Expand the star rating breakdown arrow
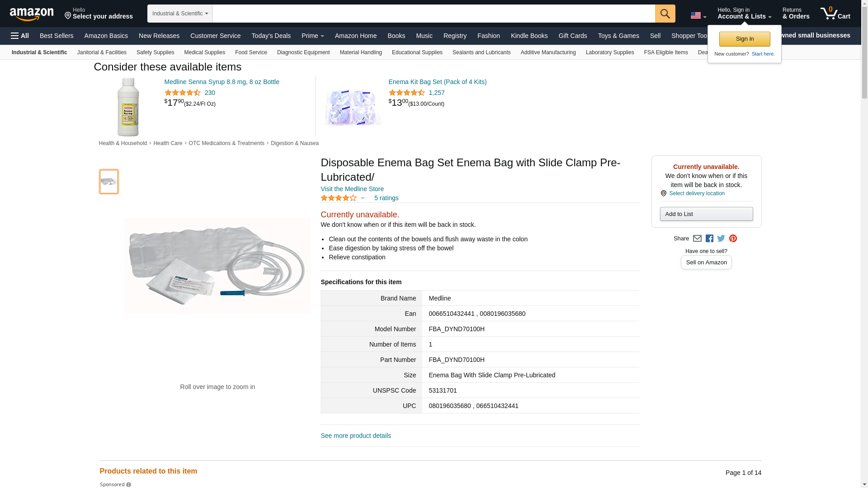Screen dimensions: 868x488 click(x=363, y=198)
